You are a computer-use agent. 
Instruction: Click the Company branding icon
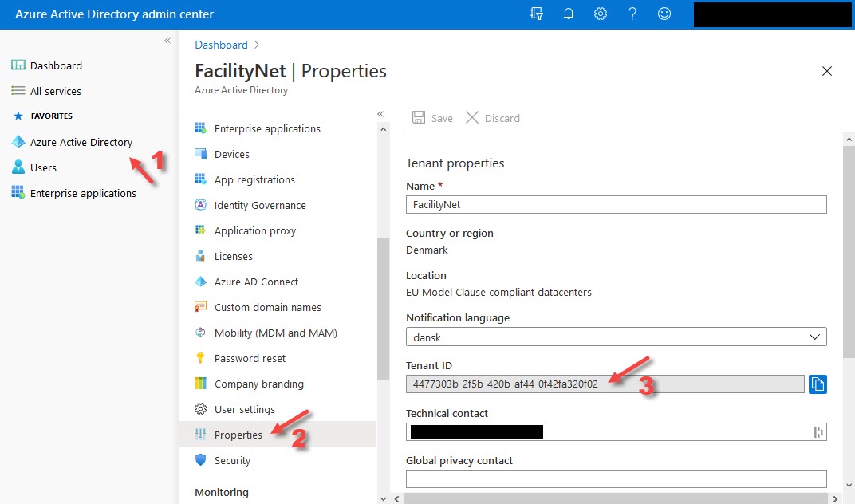tap(201, 384)
